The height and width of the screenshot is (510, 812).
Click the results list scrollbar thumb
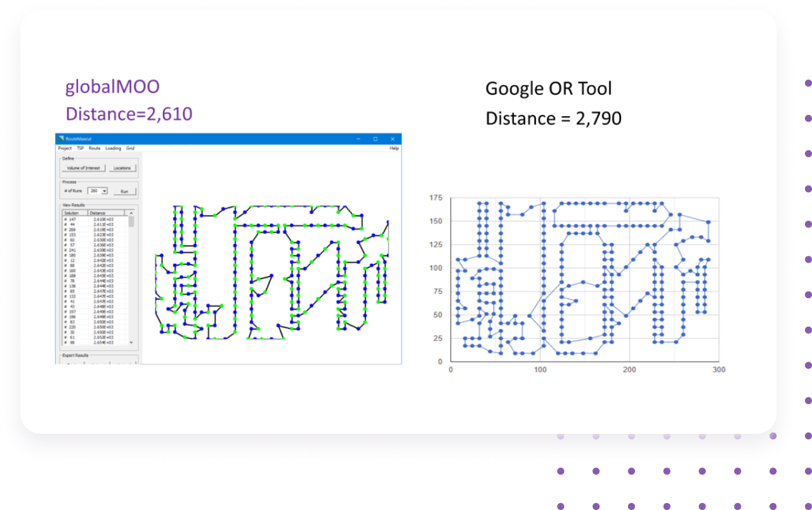click(x=131, y=221)
